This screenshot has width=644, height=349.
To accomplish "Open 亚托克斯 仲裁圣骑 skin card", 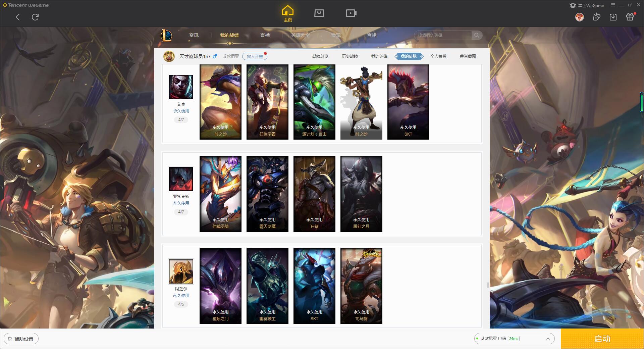I will (x=220, y=194).
